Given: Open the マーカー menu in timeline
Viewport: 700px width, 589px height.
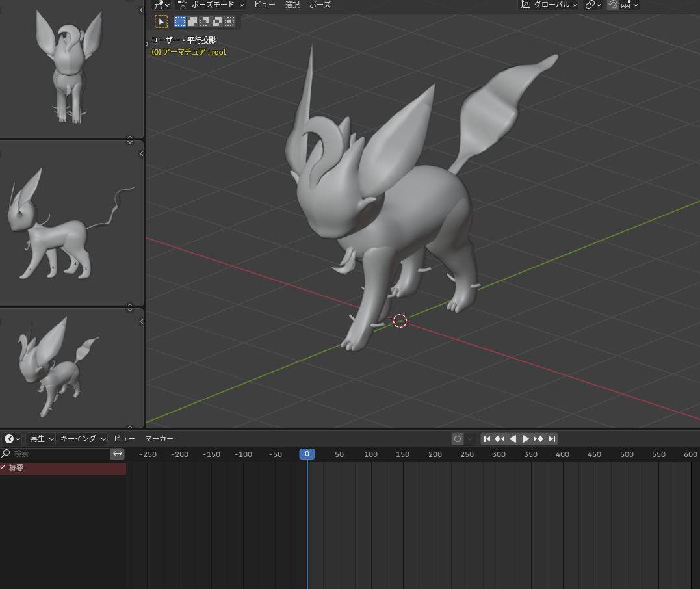Looking at the screenshot, I should [159, 439].
